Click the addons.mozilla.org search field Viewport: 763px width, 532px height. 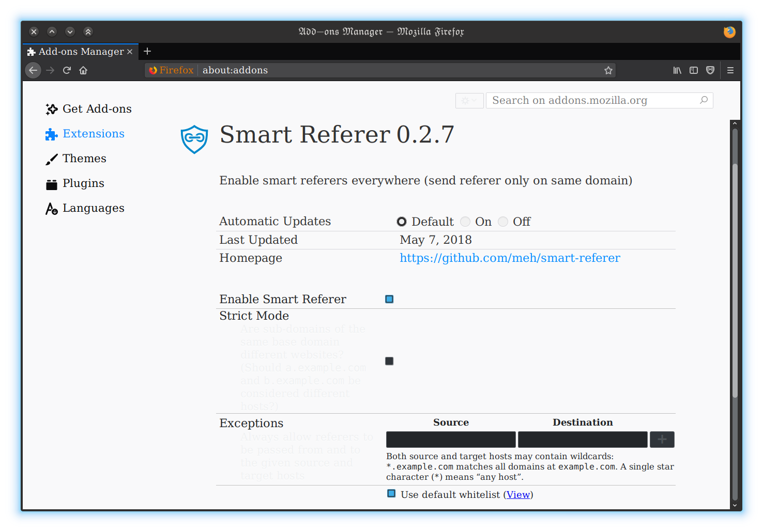click(x=599, y=100)
